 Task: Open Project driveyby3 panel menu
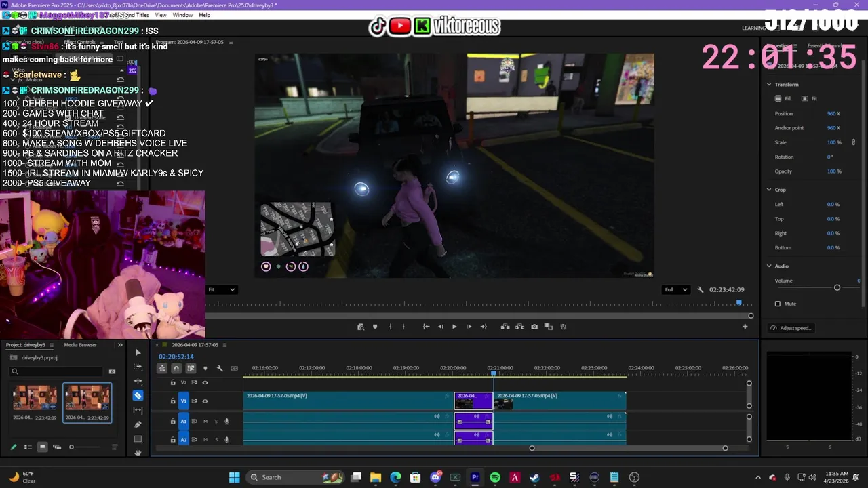(51, 345)
